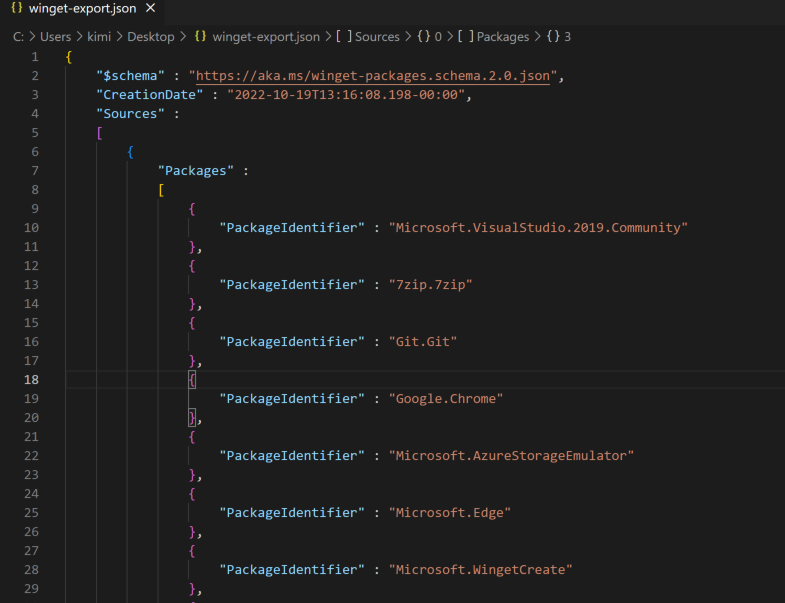The image size is (785, 603).
Task: Click the PackageIdentifier key on line 13
Action: (292, 285)
